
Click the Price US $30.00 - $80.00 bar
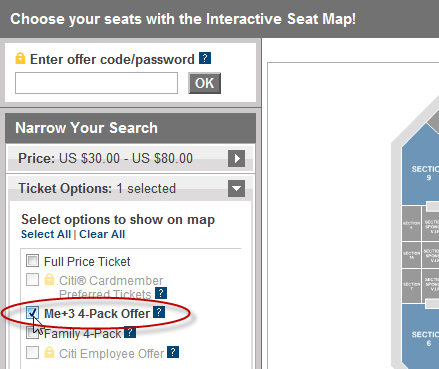[x=130, y=158]
